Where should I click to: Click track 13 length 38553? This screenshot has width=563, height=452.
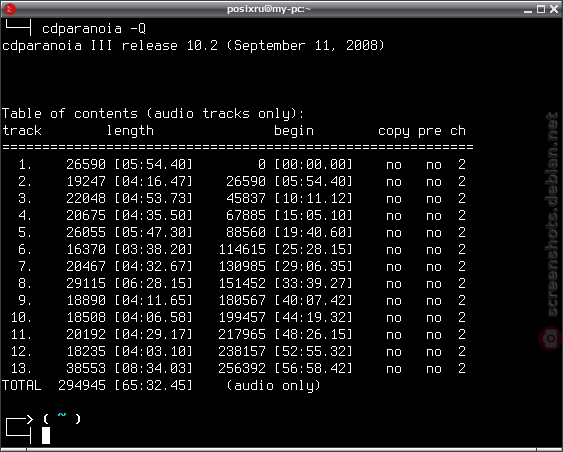[86, 368]
